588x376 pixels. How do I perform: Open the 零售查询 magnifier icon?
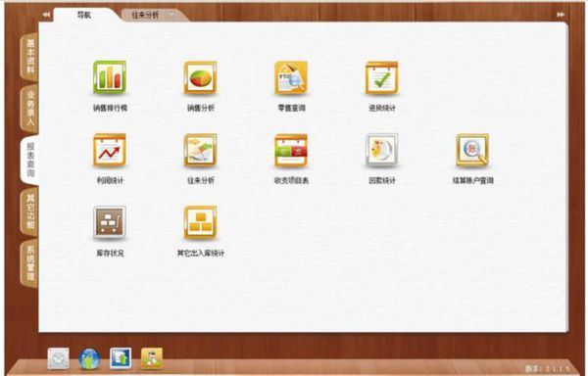click(291, 77)
